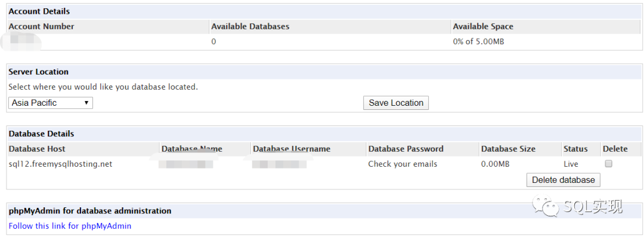Click the Database Size column header
Viewport: 644px width, 236px height.
[x=508, y=149]
